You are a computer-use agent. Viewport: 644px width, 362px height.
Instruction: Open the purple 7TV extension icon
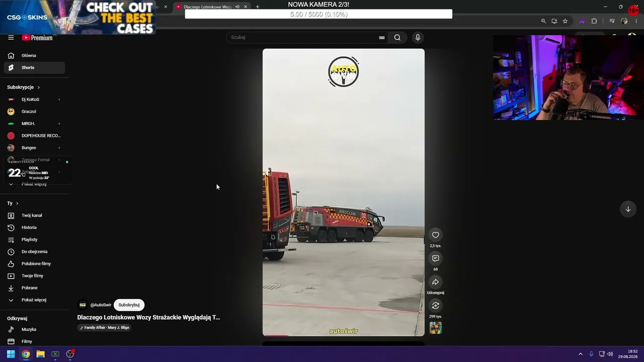tap(582, 21)
